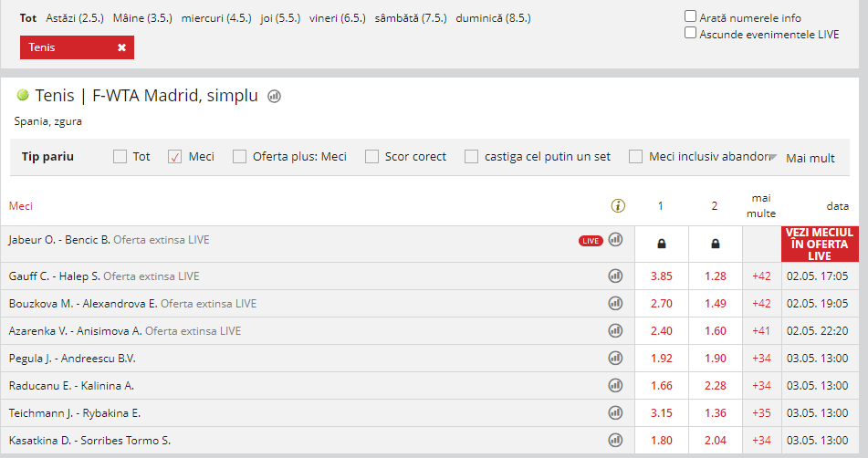This screenshot has width=868, height=458.
Task: Open statistics icon for Gauff C. - Halep S.
Action: pos(615,276)
